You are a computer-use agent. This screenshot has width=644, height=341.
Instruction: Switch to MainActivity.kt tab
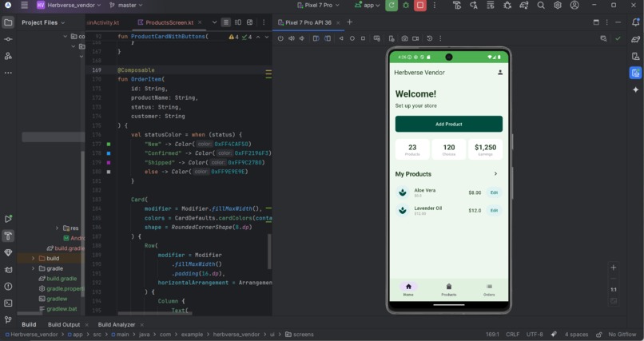103,22
